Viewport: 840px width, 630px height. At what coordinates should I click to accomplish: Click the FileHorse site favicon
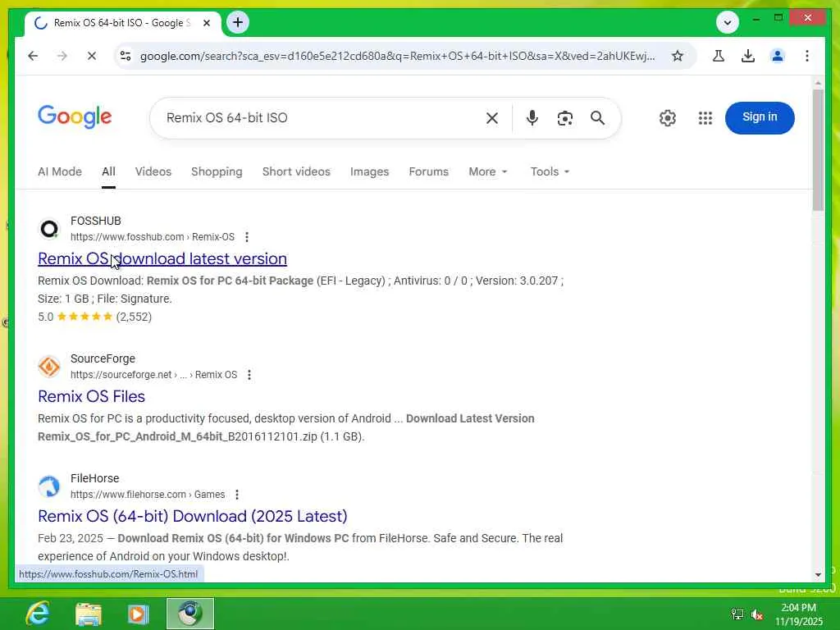[49, 486]
